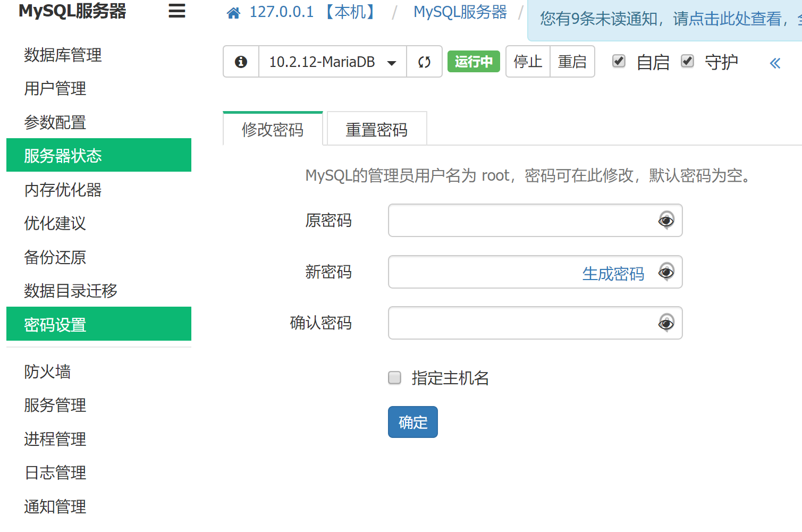This screenshot has height=532, width=802.
Task: Click the 原密码 input field
Action: (521, 220)
